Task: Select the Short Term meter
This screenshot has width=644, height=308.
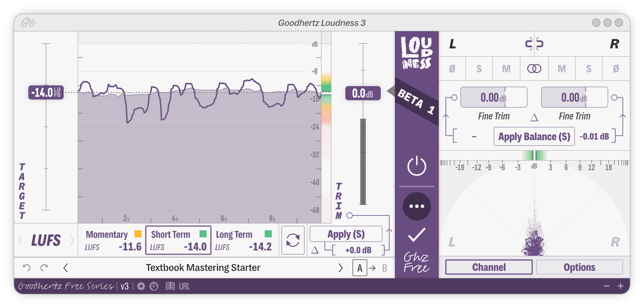Action: [x=178, y=240]
